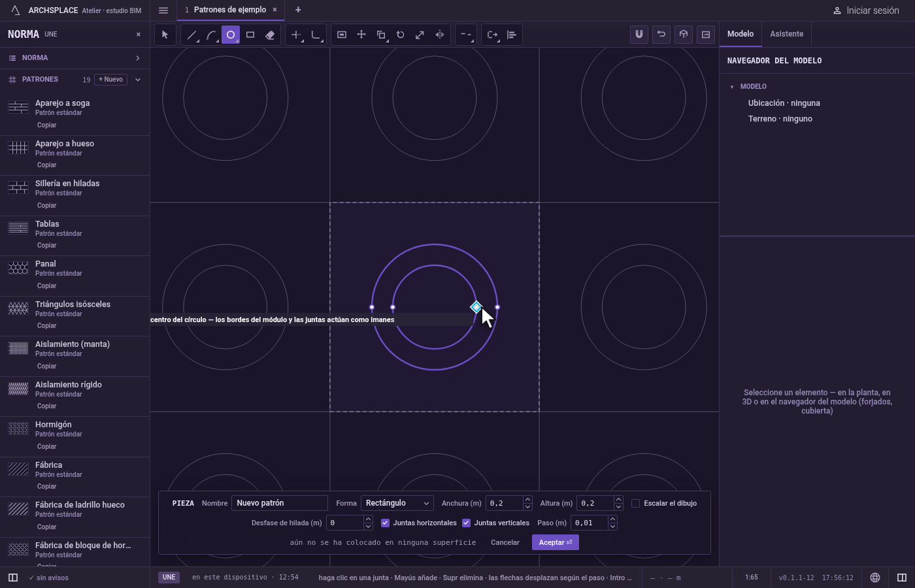This screenshot has width=915, height=588.
Task: Collapse the PATRONES section chevron
Action: pos(138,80)
